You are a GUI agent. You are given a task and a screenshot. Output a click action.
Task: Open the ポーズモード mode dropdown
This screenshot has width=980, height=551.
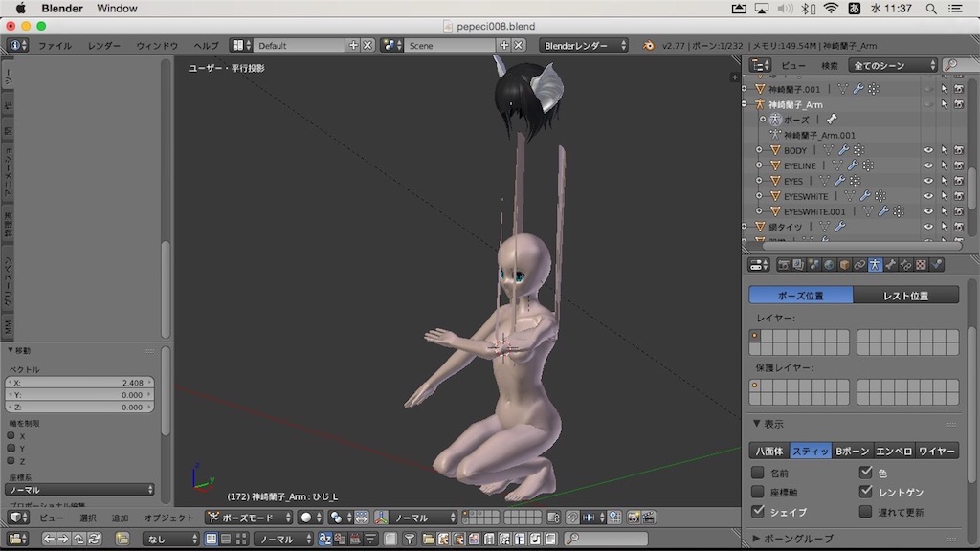coord(250,518)
